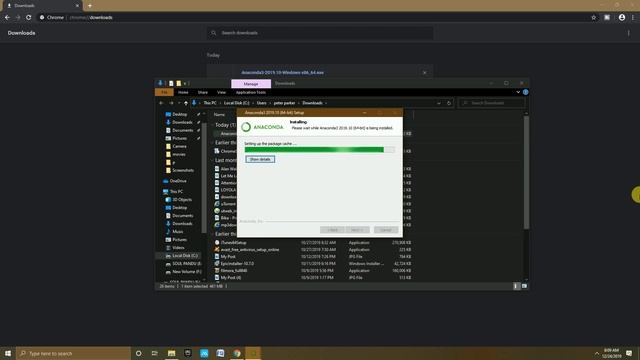Open Task View from the taskbar
This screenshot has height=360, width=640.
[x=155, y=353]
